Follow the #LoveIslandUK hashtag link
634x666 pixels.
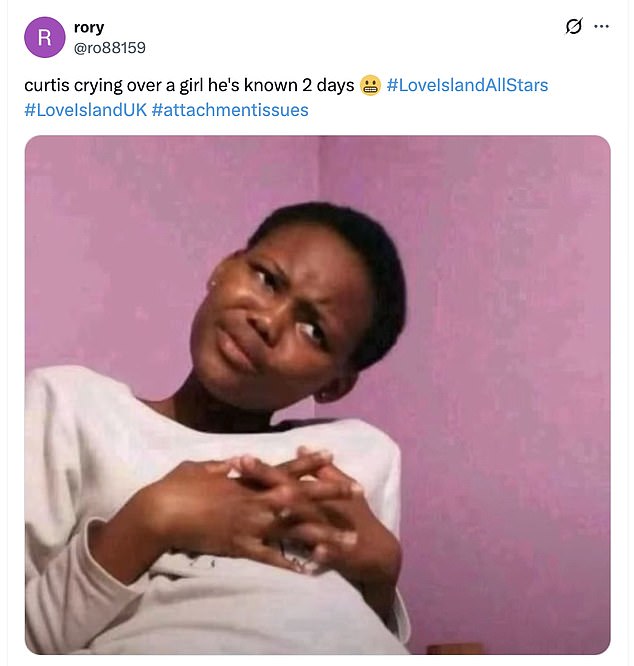pyautogui.click(x=85, y=110)
